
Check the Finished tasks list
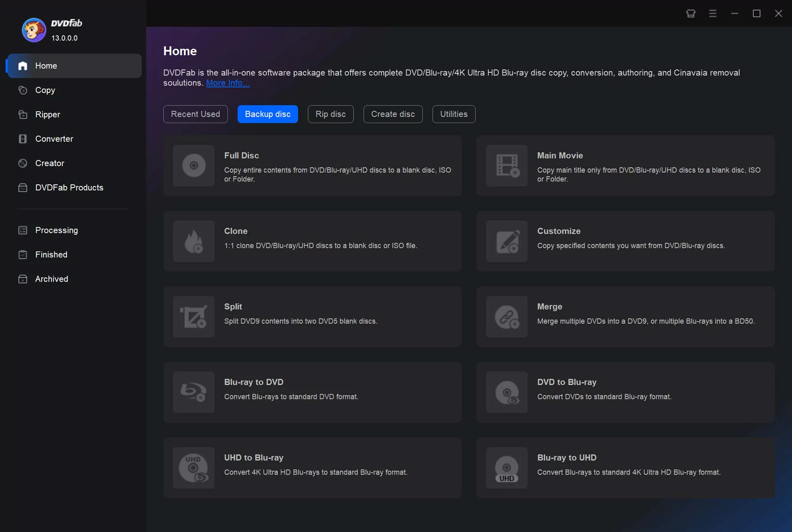51,254
